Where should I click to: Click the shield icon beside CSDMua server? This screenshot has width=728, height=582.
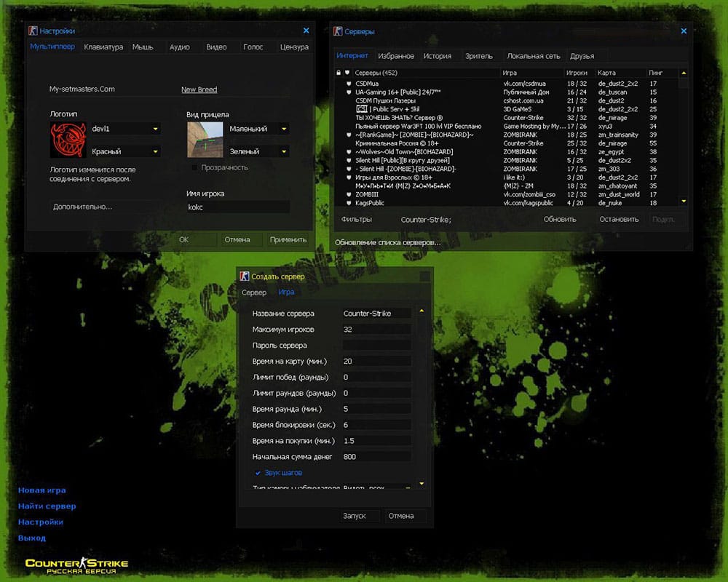[x=349, y=84]
